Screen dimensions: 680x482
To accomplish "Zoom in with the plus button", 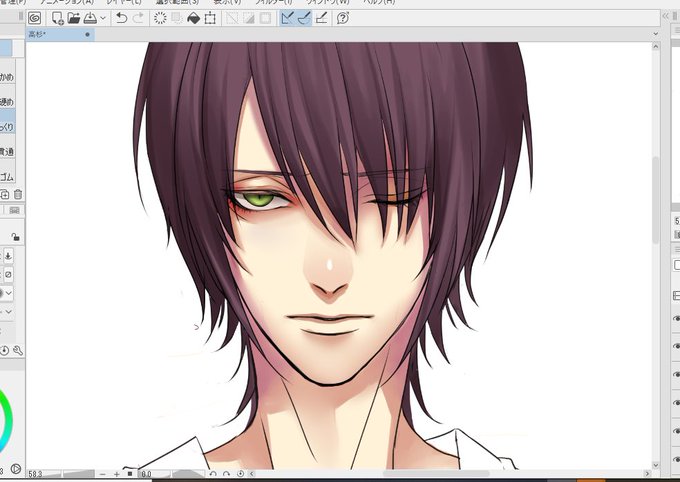I will 117,474.
